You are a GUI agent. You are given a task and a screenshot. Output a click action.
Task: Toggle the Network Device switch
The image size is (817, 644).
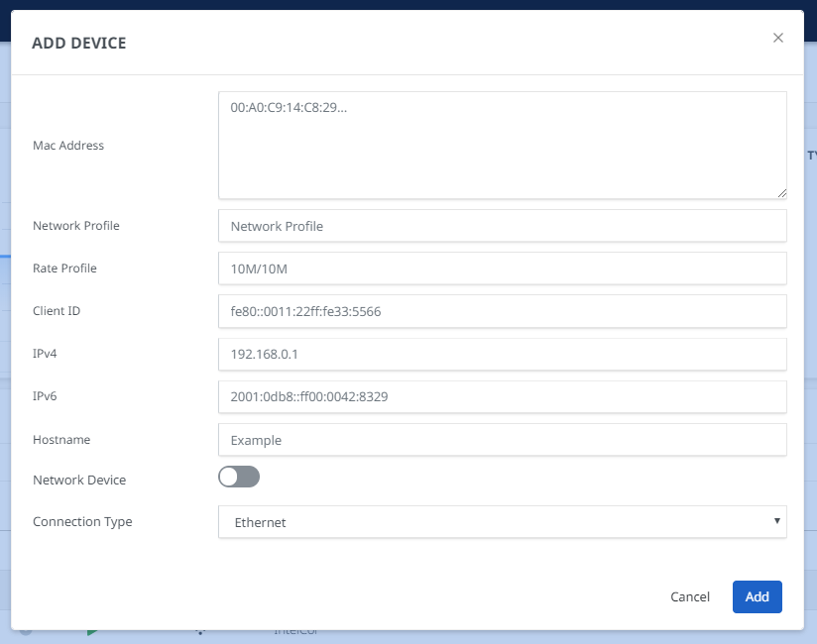pyautogui.click(x=239, y=478)
